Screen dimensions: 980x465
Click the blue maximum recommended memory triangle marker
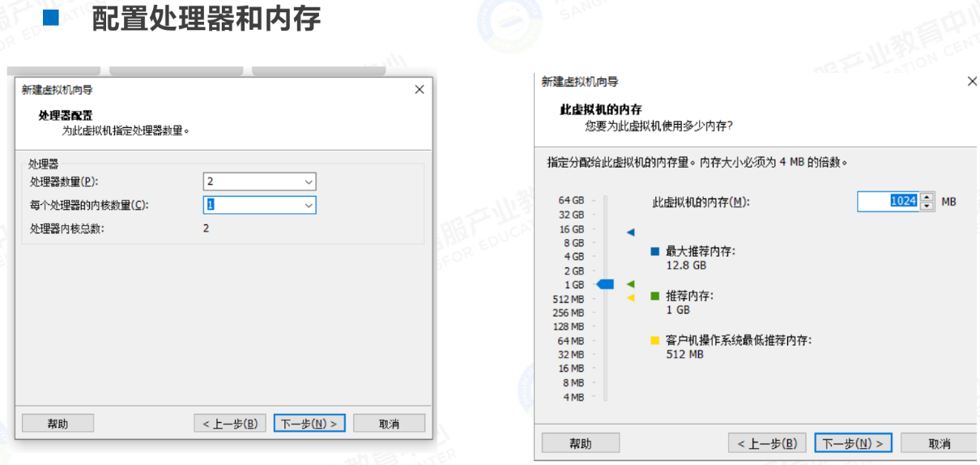(630, 232)
